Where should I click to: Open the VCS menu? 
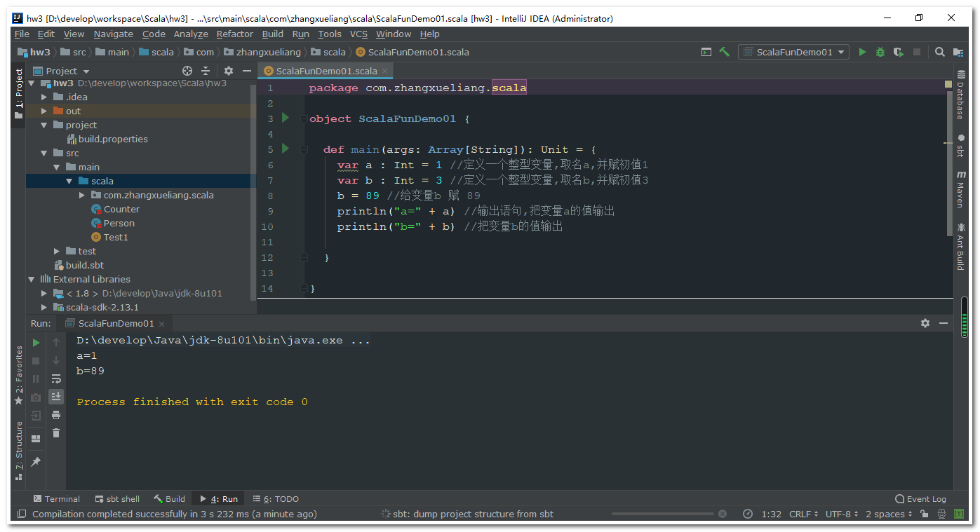358,34
